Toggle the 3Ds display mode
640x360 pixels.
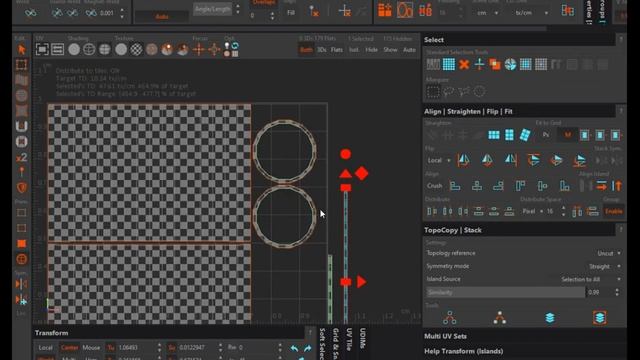[322, 50]
